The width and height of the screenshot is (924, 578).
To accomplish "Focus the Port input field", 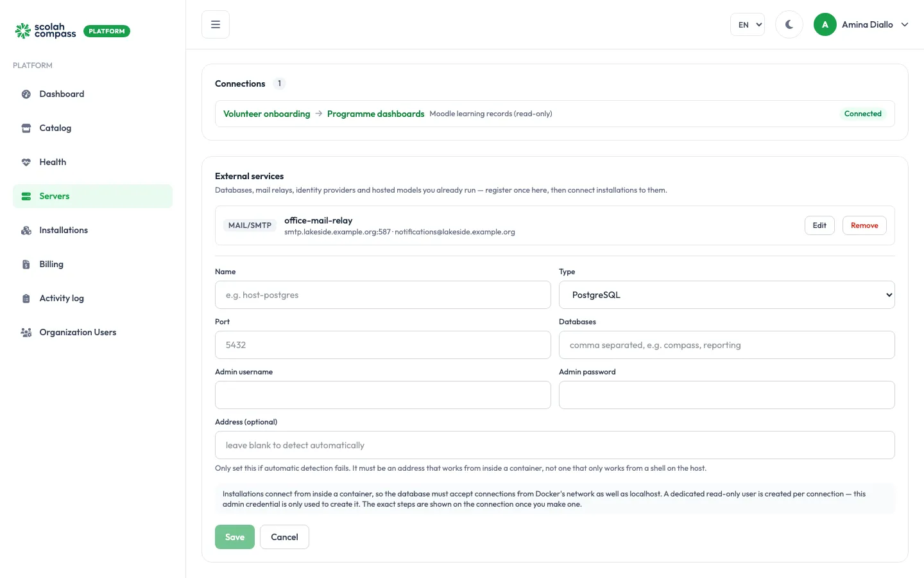I will coord(383,345).
